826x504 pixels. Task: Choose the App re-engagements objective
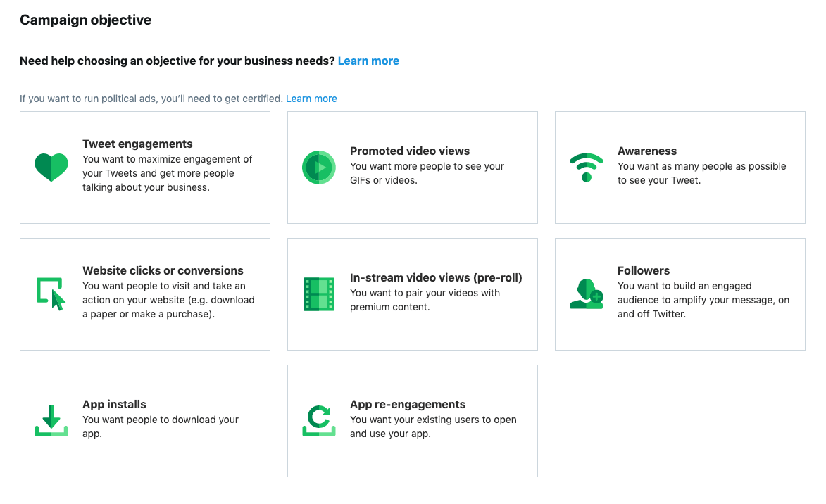(x=412, y=420)
